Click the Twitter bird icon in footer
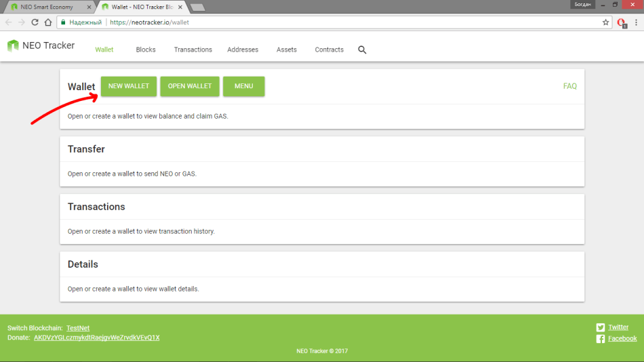 pyautogui.click(x=600, y=327)
